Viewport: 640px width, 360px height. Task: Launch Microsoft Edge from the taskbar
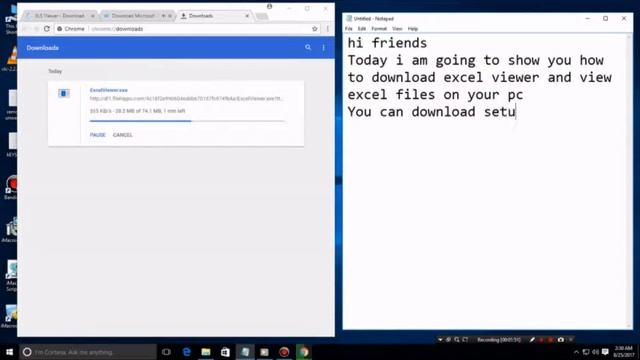[x=187, y=352]
